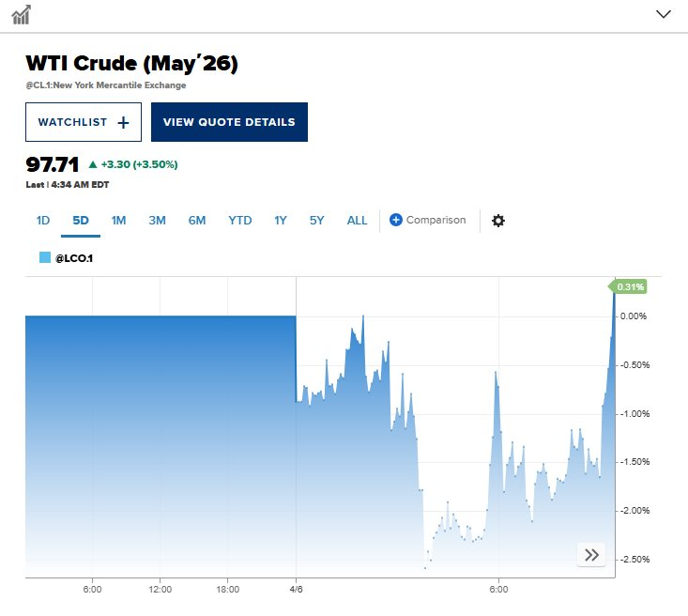
Task: Click the Comparison plus icon
Action: click(395, 220)
